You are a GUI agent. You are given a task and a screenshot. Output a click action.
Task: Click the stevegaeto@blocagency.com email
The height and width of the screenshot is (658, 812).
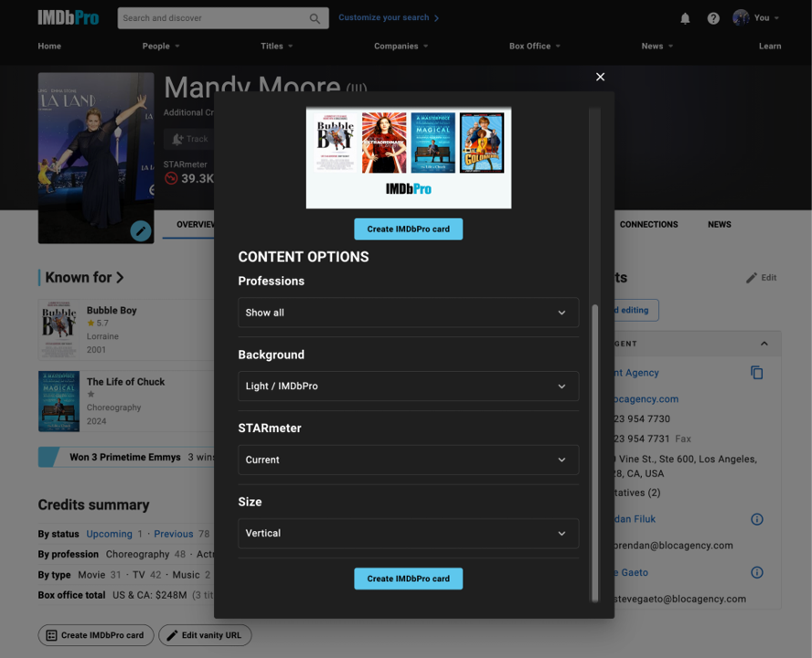click(680, 599)
